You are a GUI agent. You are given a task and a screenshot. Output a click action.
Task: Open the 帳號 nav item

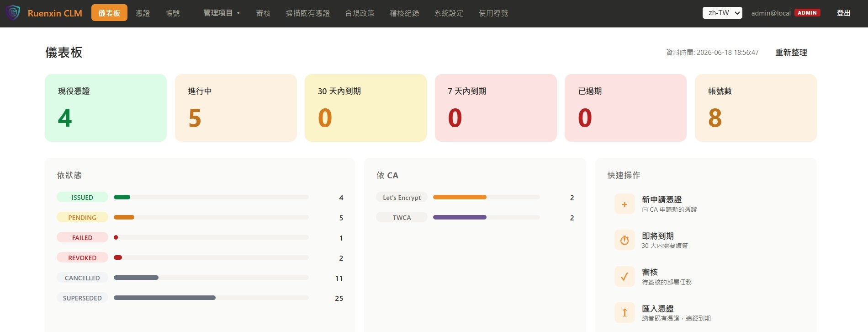172,13
